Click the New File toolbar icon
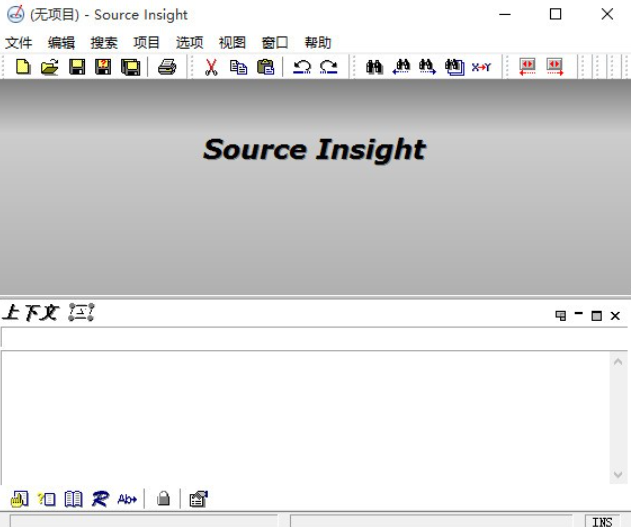Viewport: 631px width, 527px height. tap(22, 67)
